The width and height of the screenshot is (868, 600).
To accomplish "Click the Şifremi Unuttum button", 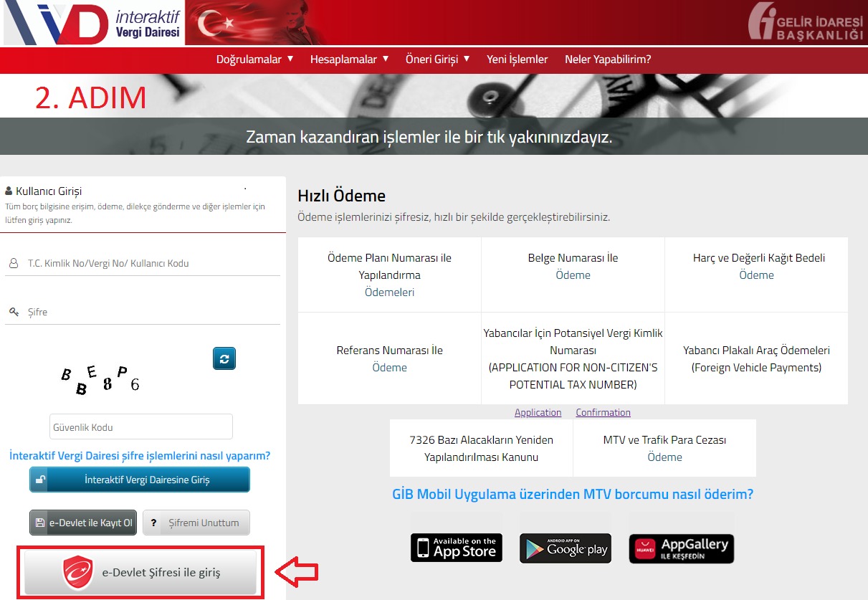I will [196, 523].
